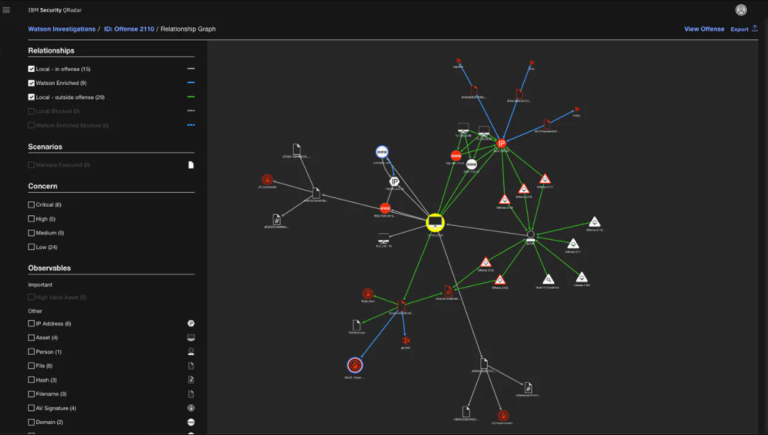Check the Malware Executed (0) scenario box
The width and height of the screenshot is (768, 435).
(31, 165)
